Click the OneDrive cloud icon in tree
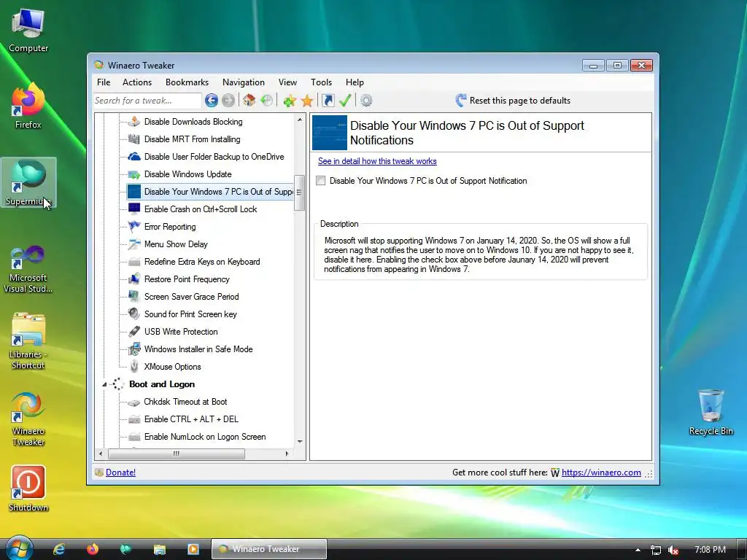The image size is (747, 560). (x=134, y=157)
